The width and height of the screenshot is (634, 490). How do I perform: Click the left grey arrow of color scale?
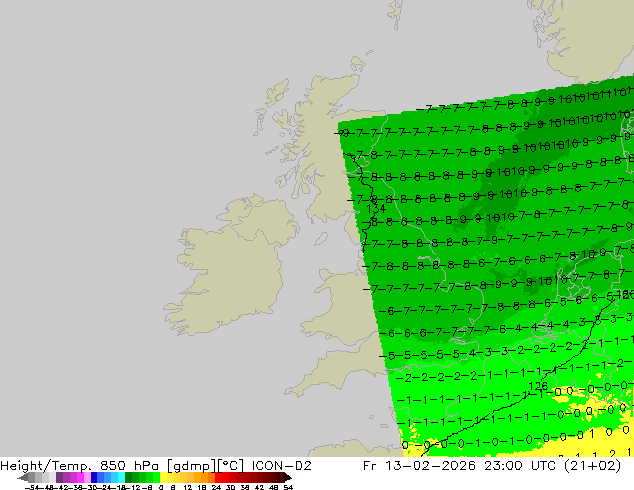[x=22, y=477]
